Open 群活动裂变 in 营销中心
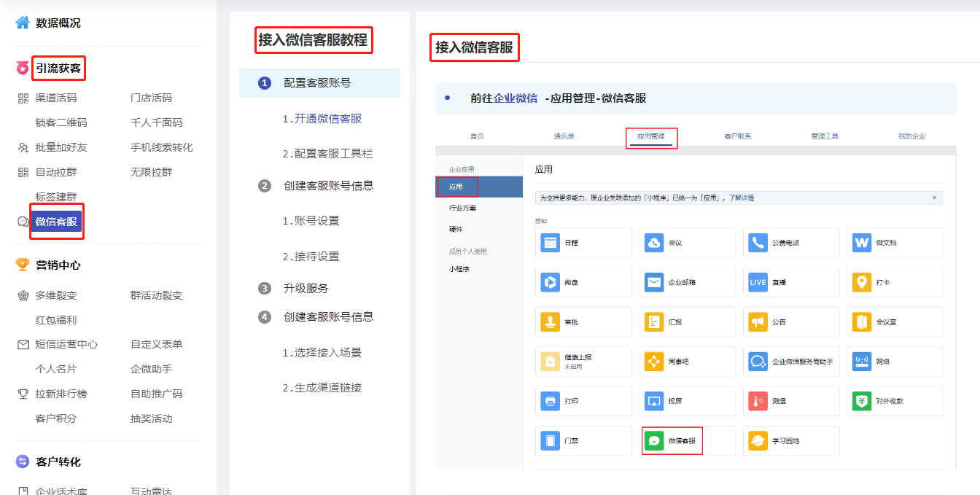Screen dimensions: 980x495 [156, 295]
